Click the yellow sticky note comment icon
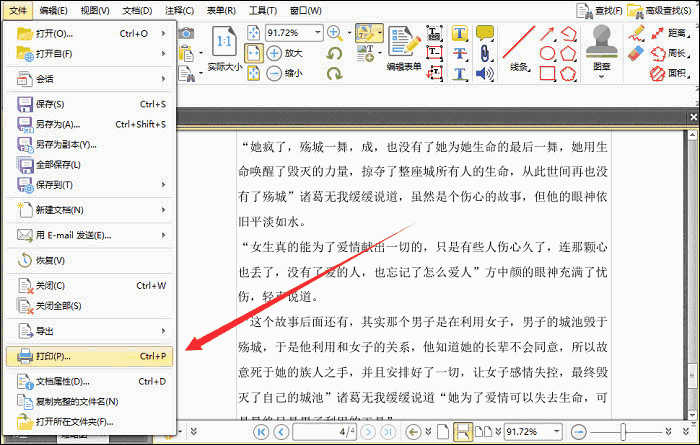Viewport: 700px width, 445px height. pos(485,33)
